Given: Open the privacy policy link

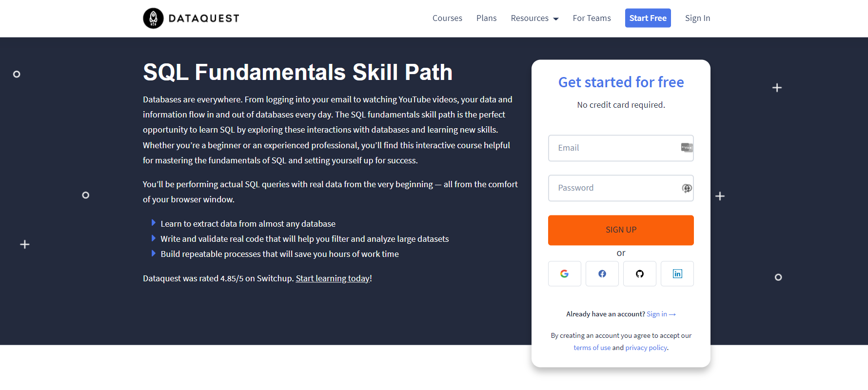Looking at the screenshot, I should point(646,348).
